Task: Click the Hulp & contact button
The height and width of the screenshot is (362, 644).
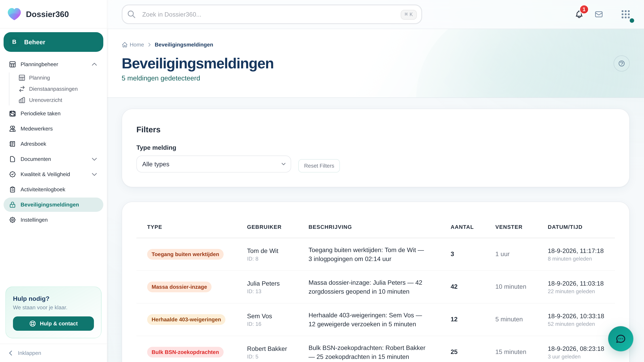Action: (x=53, y=324)
